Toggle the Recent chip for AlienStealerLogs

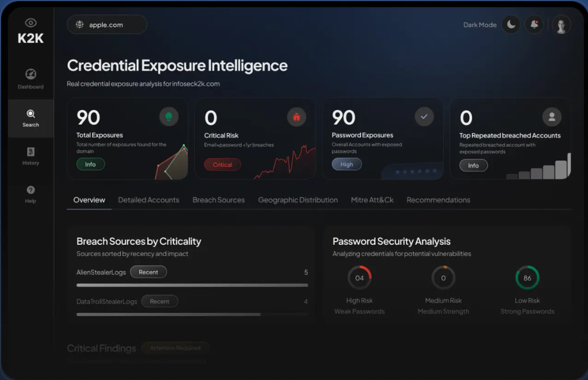coord(148,272)
